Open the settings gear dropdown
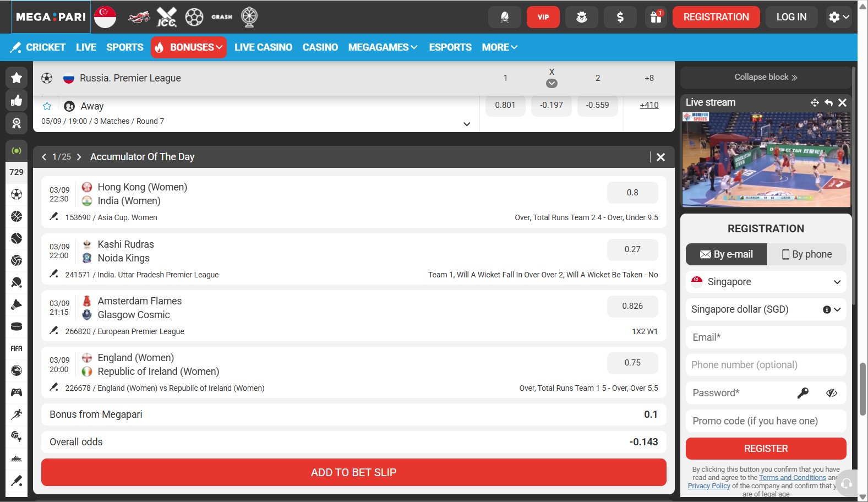This screenshot has width=868, height=502. (x=839, y=17)
